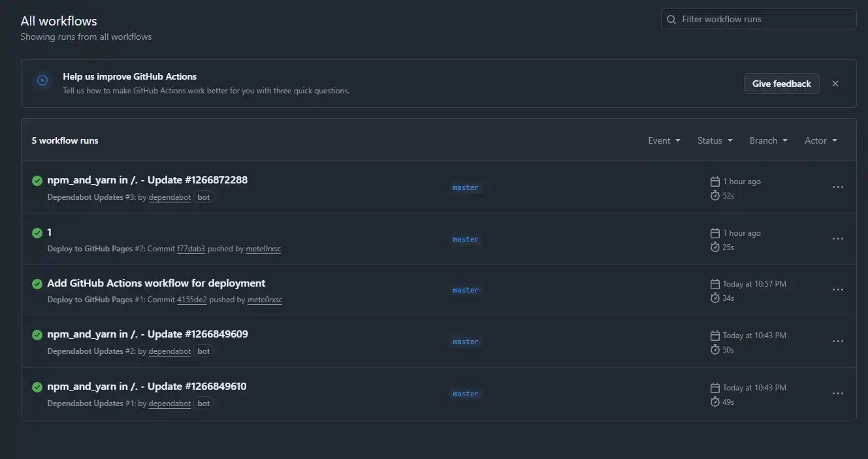Image resolution: width=868 pixels, height=459 pixels.
Task: Open the Branch filter dropdown
Action: pyautogui.click(x=768, y=140)
